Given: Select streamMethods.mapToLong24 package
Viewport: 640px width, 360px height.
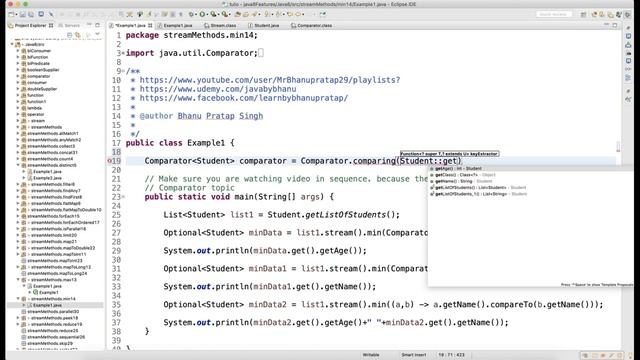Looking at the screenshot, I should point(57,273).
